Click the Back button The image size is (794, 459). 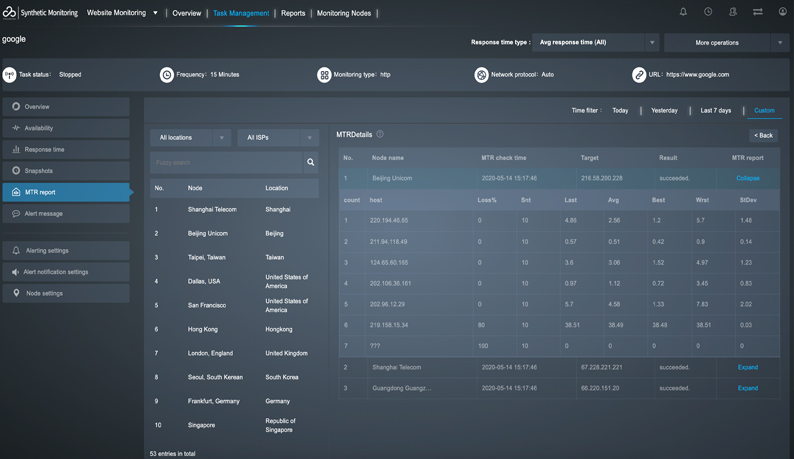click(763, 135)
